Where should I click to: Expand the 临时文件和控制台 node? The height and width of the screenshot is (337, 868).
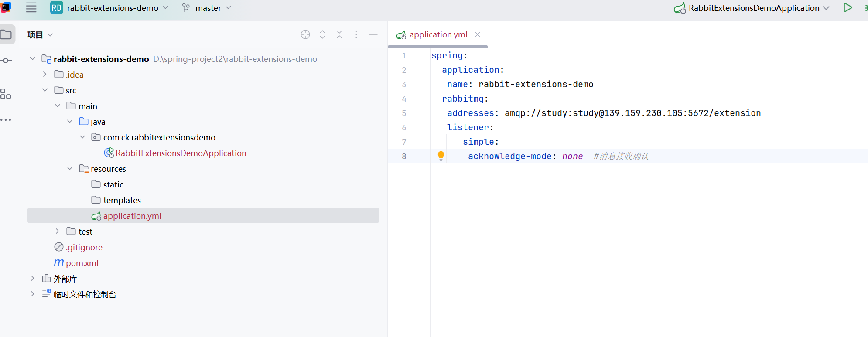[x=32, y=294]
